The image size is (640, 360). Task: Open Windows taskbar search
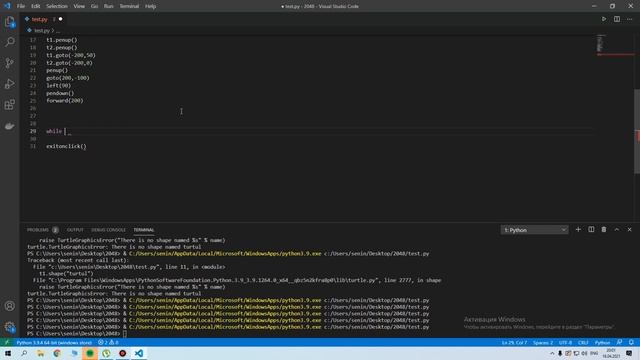pos(24,353)
